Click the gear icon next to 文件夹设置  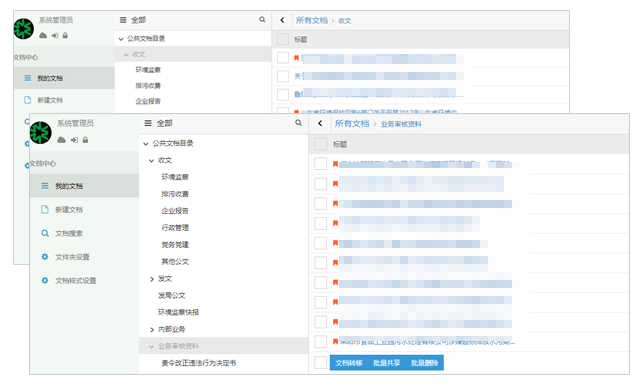pos(45,257)
